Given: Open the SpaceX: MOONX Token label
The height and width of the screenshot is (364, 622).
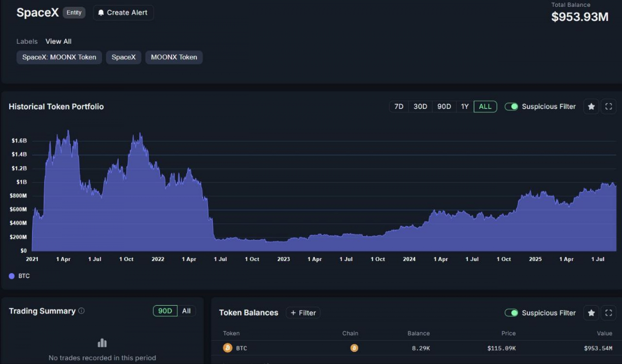Looking at the screenshot, I should 59,57.
